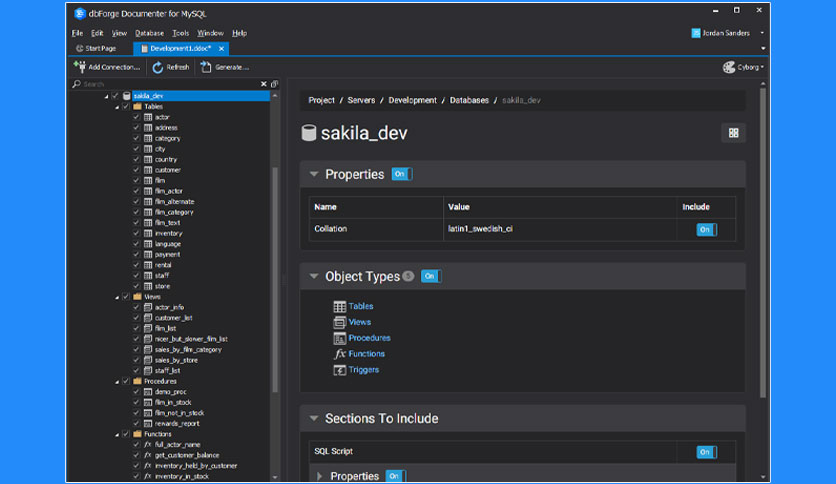The height and width of the screenshot is (484, 836).
Task: Expand the nested Properties row under SQL Script
Action: (x=320, y=476)
